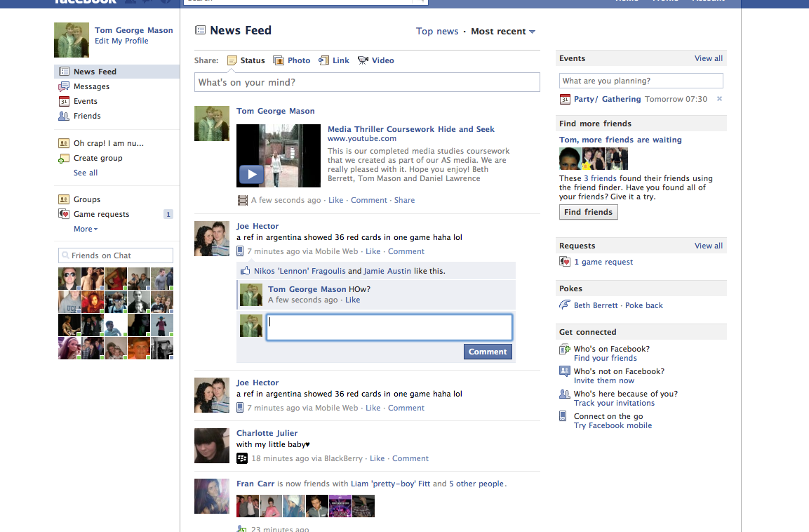The width and height of the screenshot is (809, 532).
Task: Open Edit My Profile link
Action: click(121, 41)
